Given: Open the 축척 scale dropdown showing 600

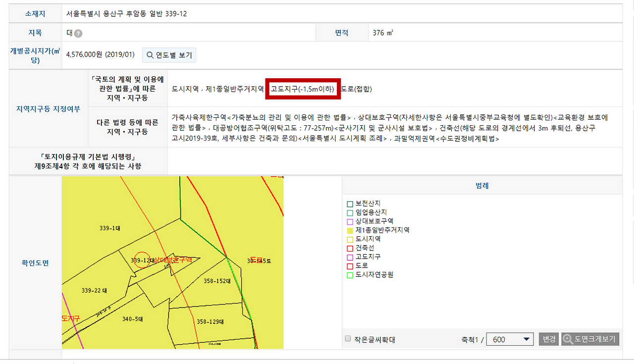Looking at the screenshot, I should pos(510,339).
